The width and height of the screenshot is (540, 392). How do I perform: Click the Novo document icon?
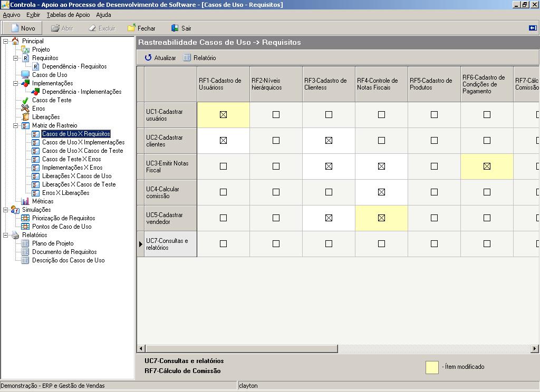click(13, 27)
